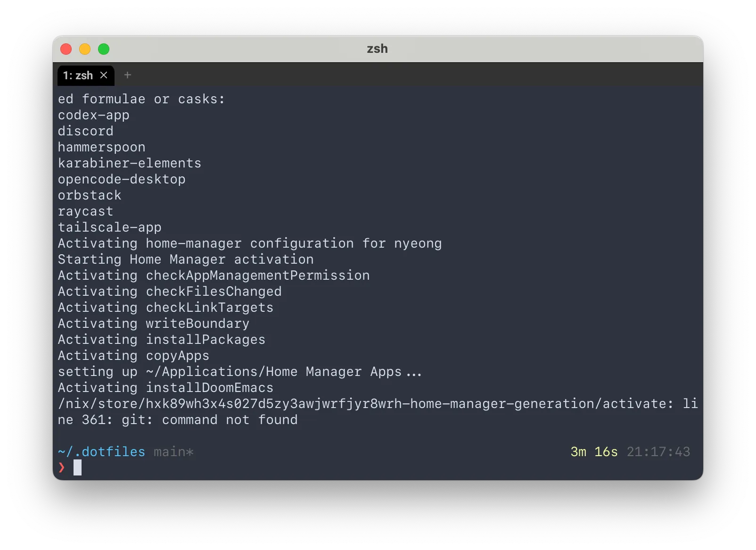
Task: Click the ~/.dotfiles path in the prompt
Action: [x=101, y=452]
